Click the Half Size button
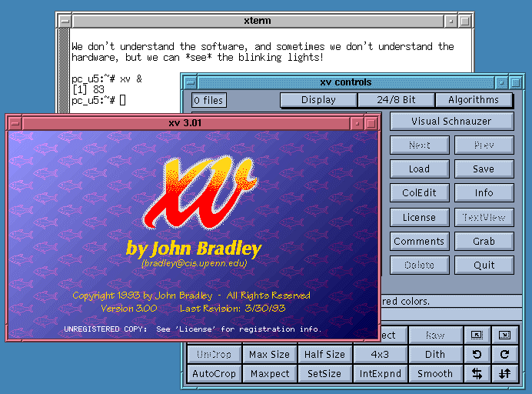 (324, 354)
